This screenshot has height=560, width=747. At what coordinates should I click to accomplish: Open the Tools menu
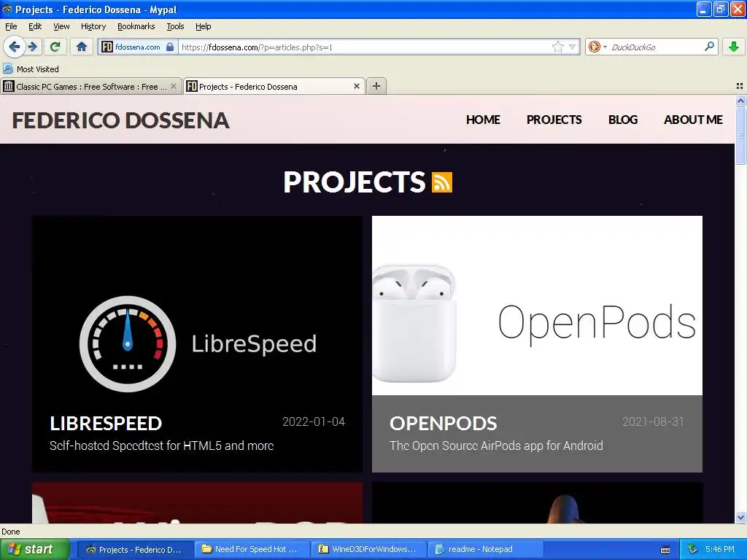[175, 26]
